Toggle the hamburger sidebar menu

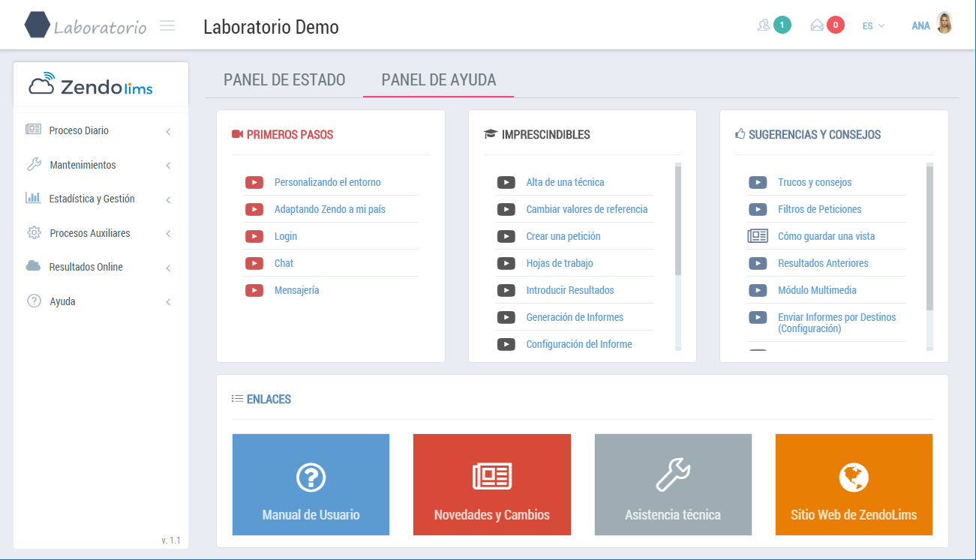(x=167, y=25)
